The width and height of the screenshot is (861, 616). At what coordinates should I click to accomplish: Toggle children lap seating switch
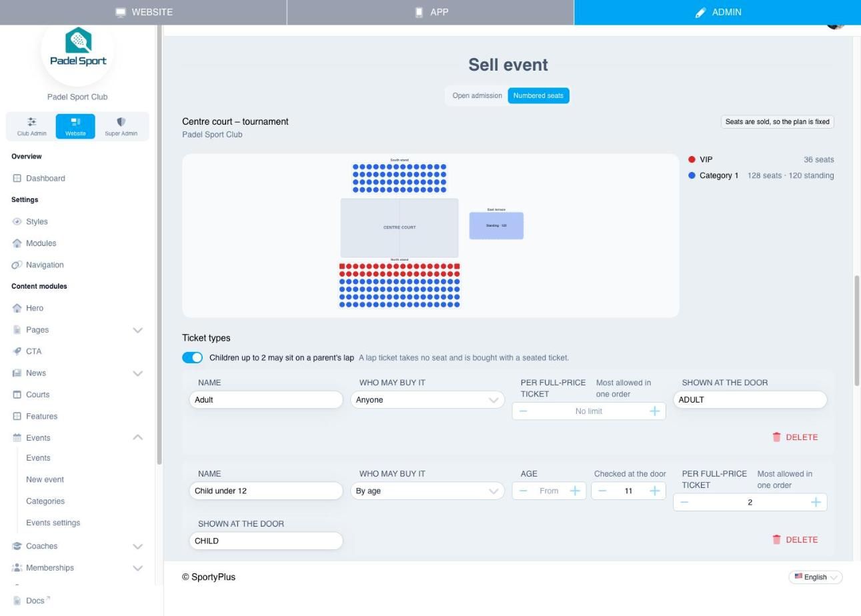(x=193, y=358)
